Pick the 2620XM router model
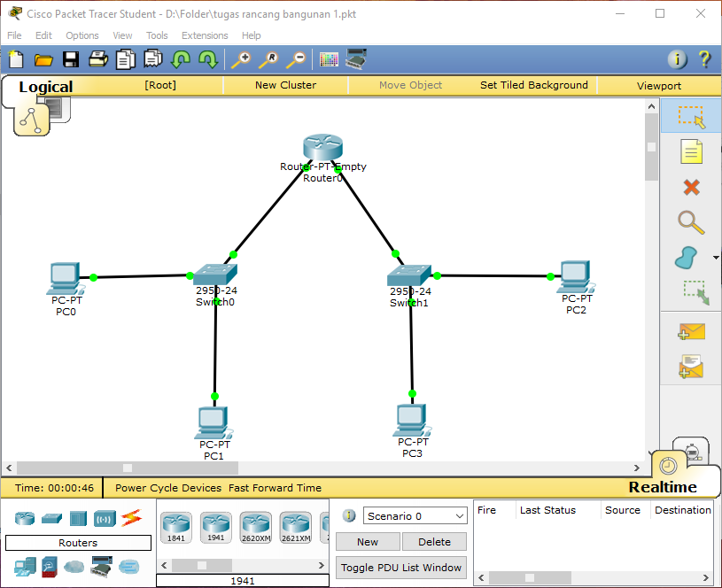This screenshot has height=588, width=722. (256, 528)
